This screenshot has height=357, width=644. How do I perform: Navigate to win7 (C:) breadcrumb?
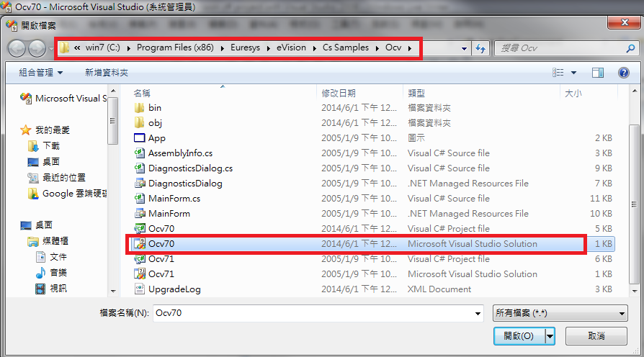click(x=103, y=48)
